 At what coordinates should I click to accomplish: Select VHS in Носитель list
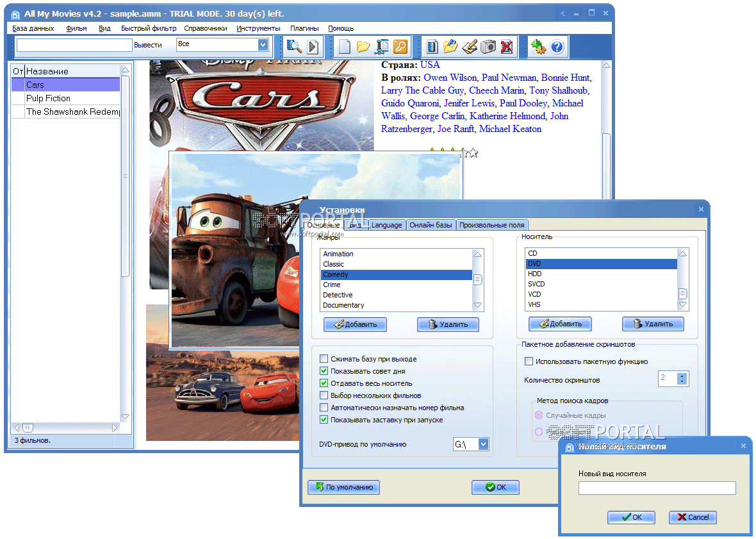(x=601, y=304)
